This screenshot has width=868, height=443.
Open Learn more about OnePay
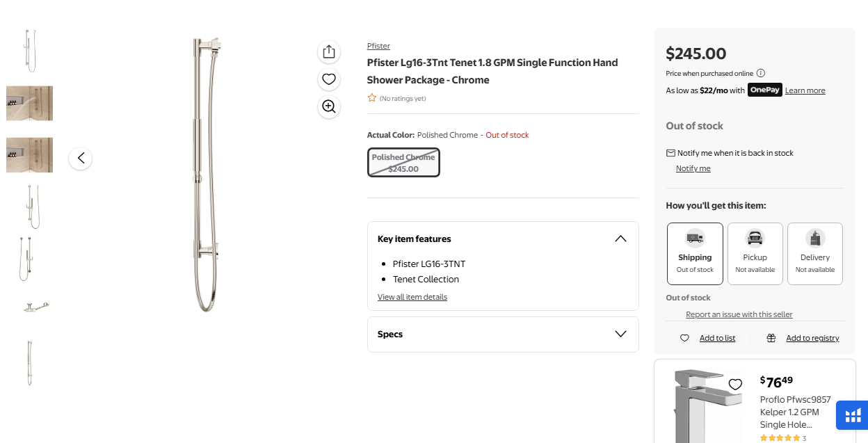805,90
